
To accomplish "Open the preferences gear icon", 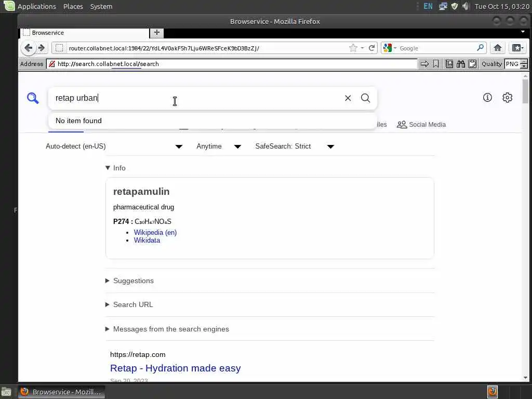I will [507, 98].
